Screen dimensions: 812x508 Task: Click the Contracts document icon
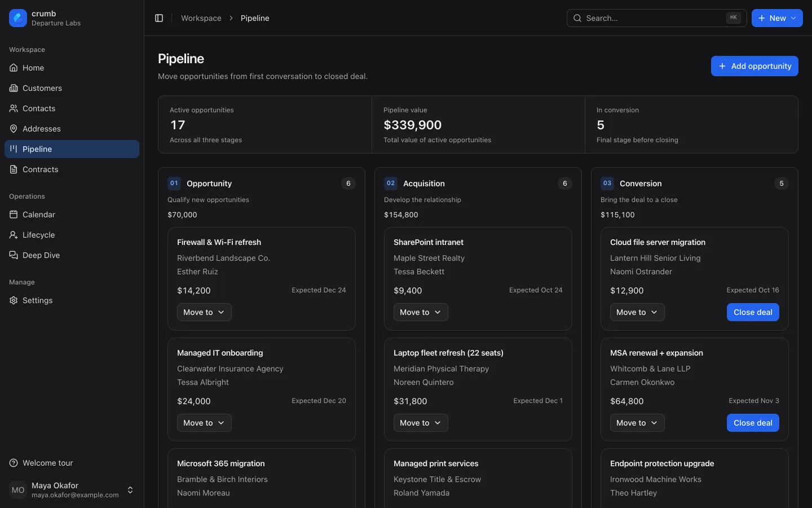tap(14, 169)
